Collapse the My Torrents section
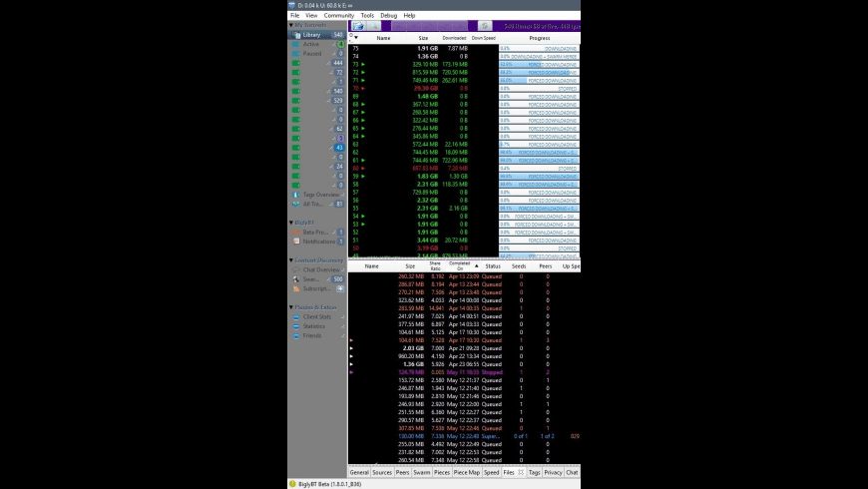868x489 pixels. 291,25
